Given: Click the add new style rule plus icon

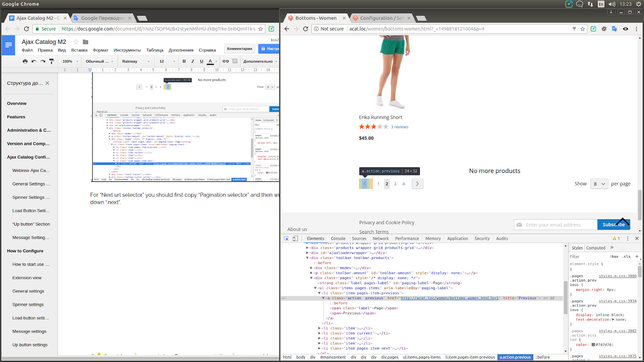Looking at the screenshot, I should pos(637,257).
